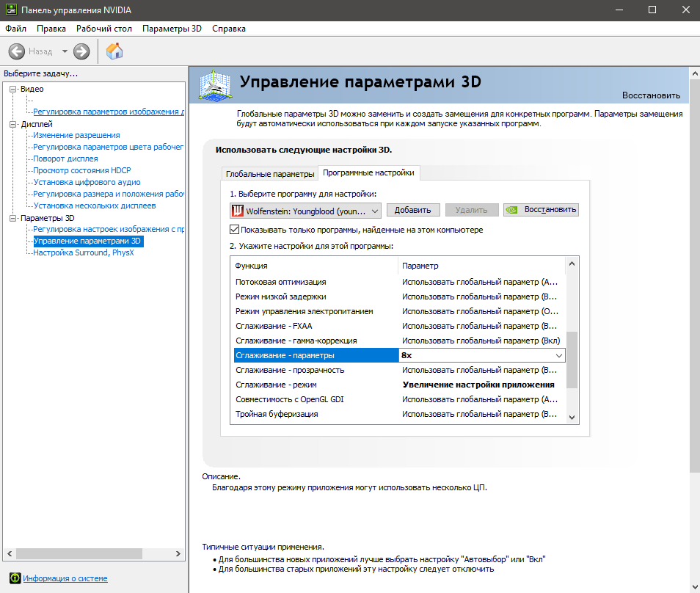Click the Функция column header
Image resolution: width=700 pixels, height=593 pixels.
pos(314,266)
